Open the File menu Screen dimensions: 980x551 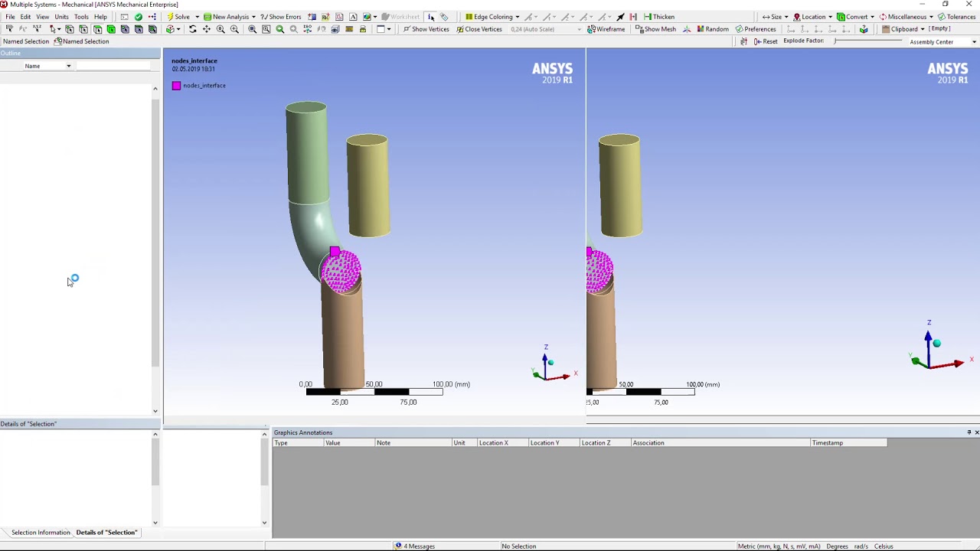10,17
